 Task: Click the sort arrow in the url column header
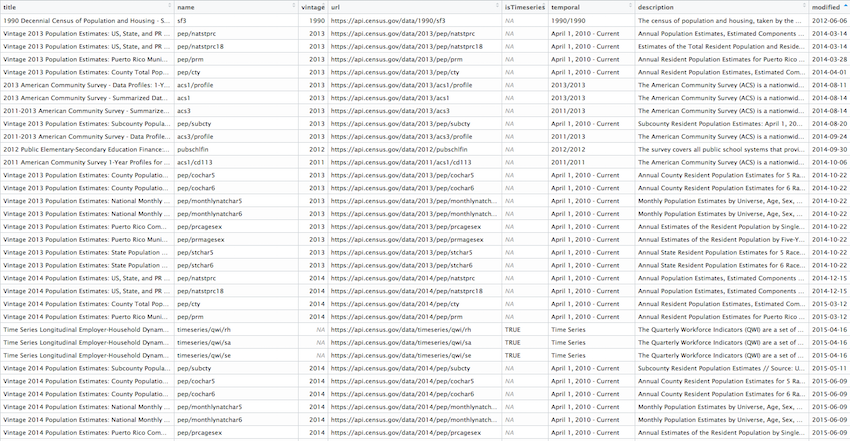pos(495,7)
